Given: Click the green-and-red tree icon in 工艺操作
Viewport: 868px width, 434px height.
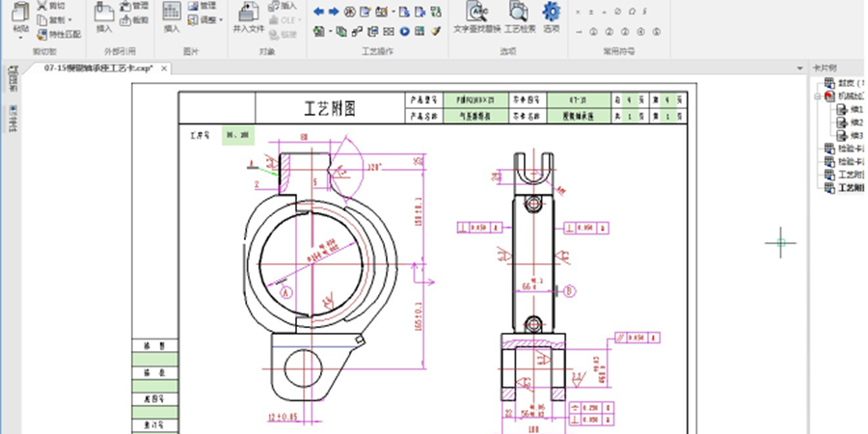Looking at the screenshot, I should [x=436, y=12].
